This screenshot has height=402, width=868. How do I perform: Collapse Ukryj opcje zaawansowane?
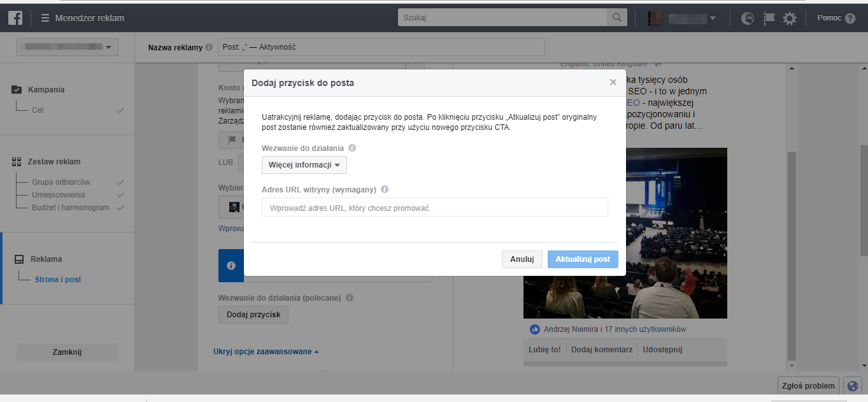tap(266, 351)
